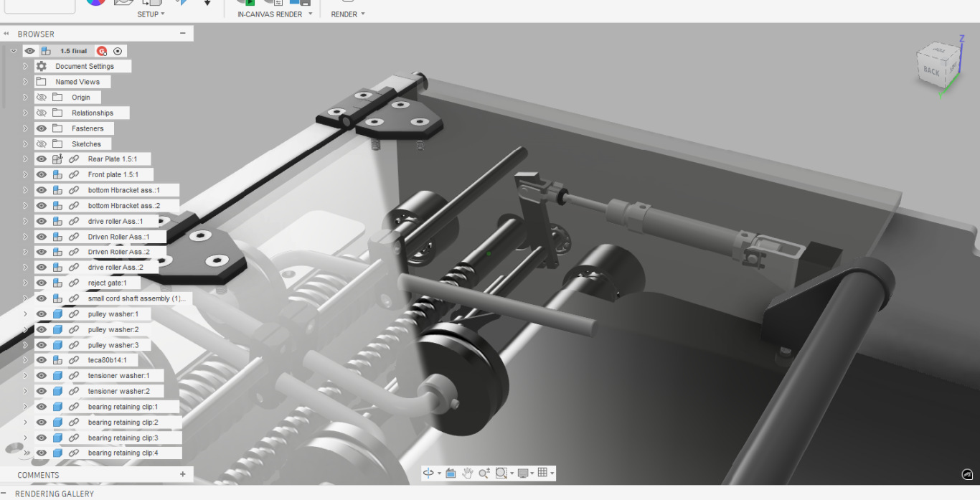The height and width of the screenshot is (500, 980).
Task: Click the ViewCube BACK face
Action: click(x=931, y=70)
